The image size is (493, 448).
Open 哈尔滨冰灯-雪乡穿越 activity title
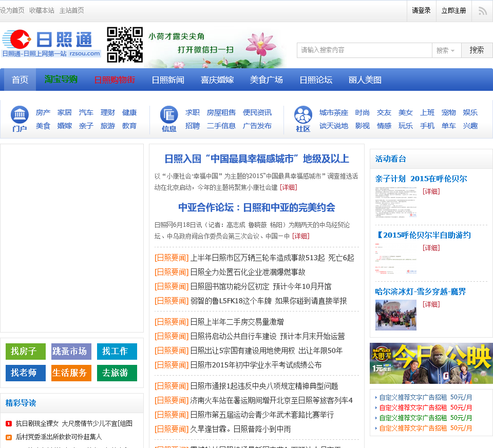[421, 292]
